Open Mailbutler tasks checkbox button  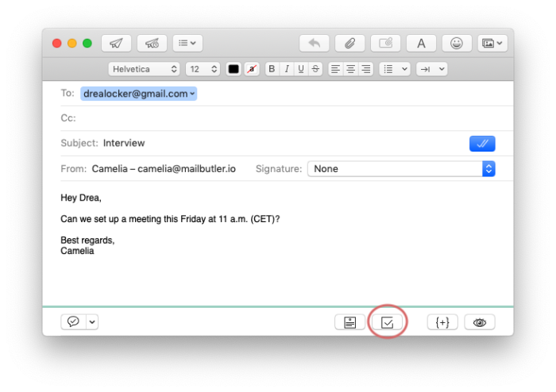coord(388,322)
